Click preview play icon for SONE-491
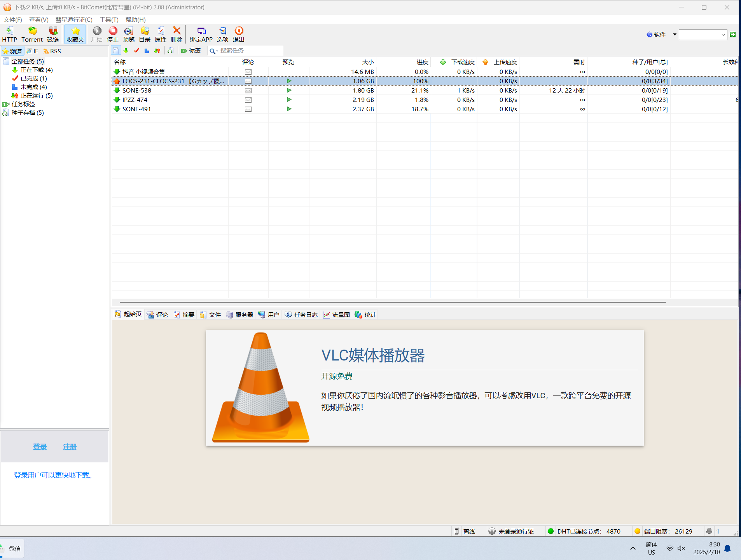 pyautogui.click(x=289, y=109)
